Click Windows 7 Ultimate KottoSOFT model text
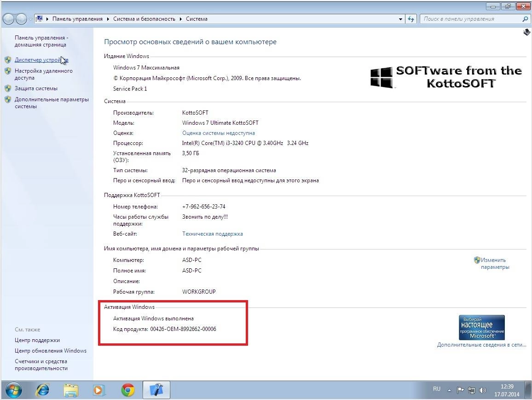 [x=220, y=123]
